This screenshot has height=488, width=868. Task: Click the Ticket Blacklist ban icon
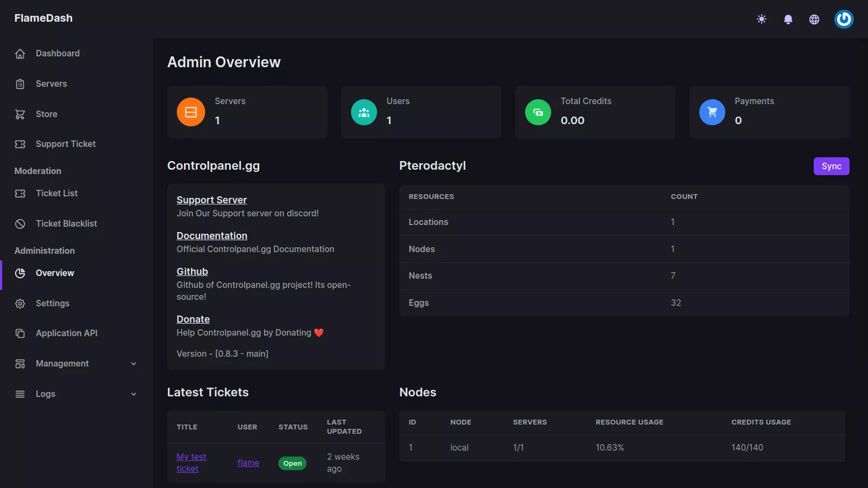[x=20, y=224]
